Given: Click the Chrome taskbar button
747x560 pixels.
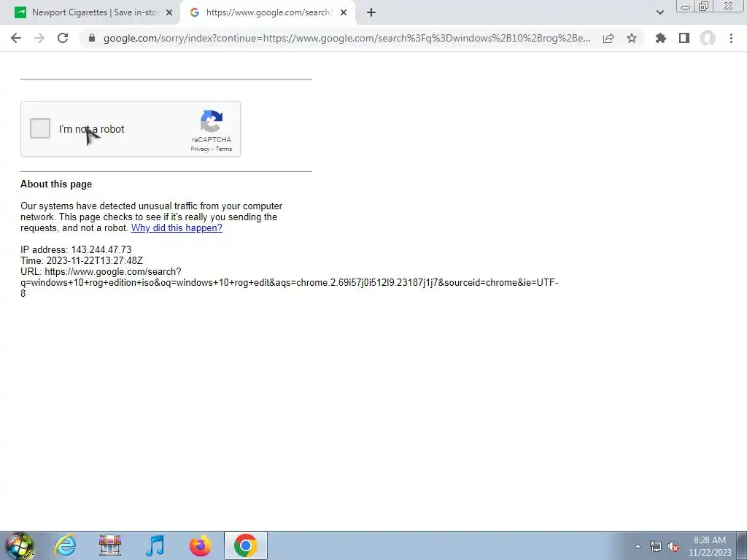Looking at the screenshot, I should pos(245,545).
